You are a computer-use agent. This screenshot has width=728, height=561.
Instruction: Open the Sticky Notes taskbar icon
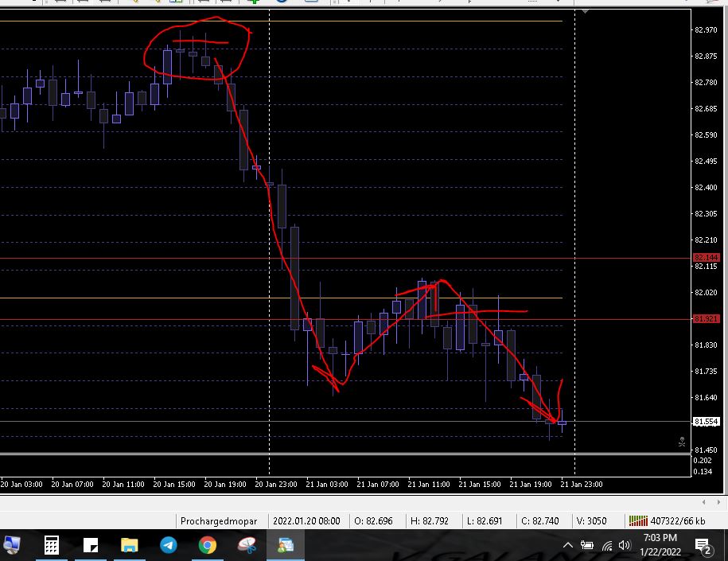coord(91,545)
